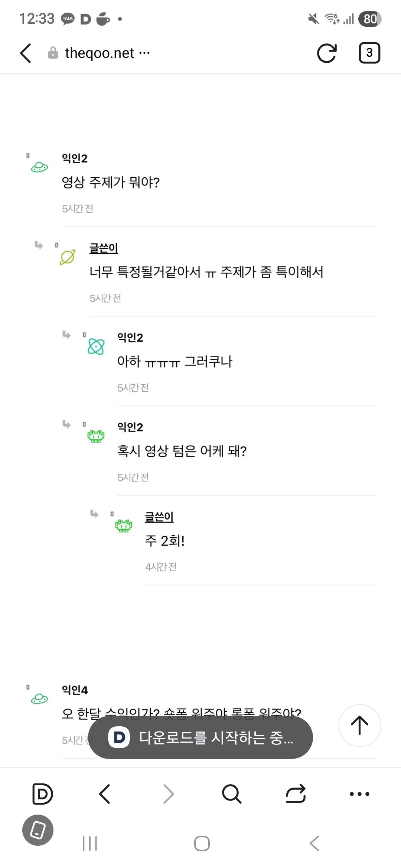
Task: Go back using the bottom toolbar arrow
Action: click(x=105, y=794)
